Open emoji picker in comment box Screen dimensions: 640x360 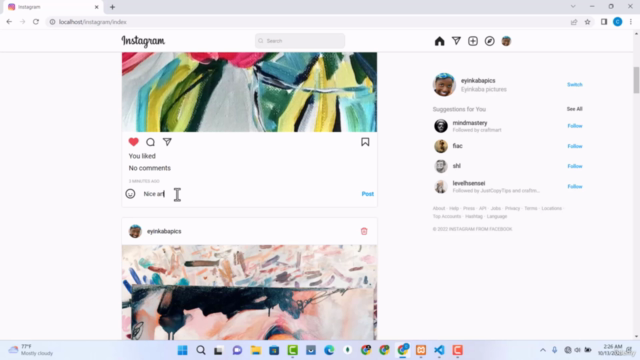click(x=130, y=194)
